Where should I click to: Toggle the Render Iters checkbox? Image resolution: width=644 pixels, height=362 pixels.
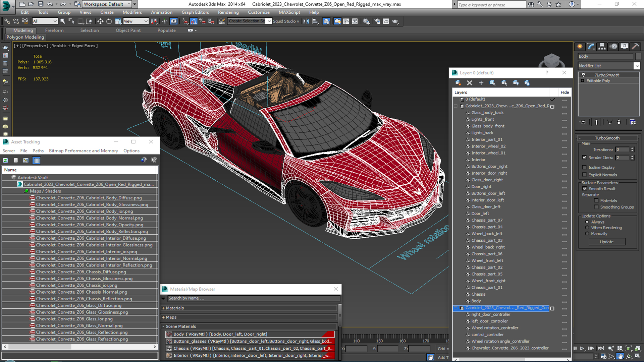584,157
